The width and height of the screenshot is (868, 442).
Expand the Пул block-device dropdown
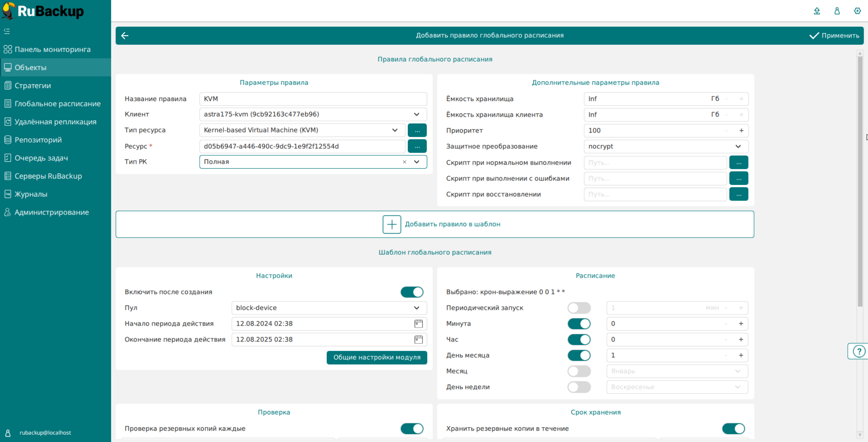pyautogui.click(x=417, y=308)
